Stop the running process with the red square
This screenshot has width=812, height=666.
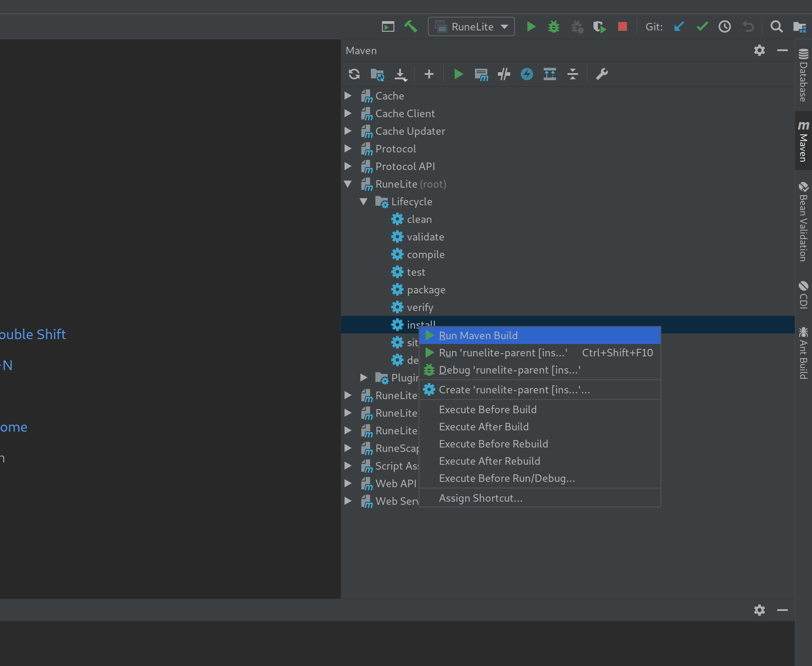coord(623,26)
